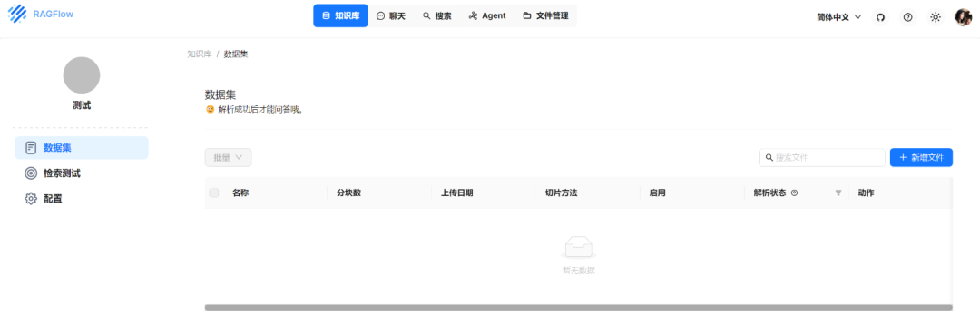Screen dimensions: 980x336
Task: Click the 解析状态 column header text
Action: point(770,193)
